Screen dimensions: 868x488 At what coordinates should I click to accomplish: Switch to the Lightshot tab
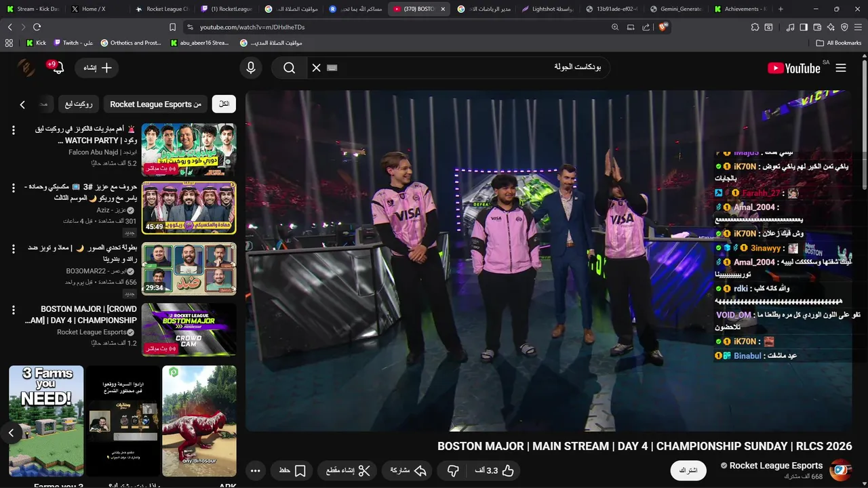pos(548,9)
